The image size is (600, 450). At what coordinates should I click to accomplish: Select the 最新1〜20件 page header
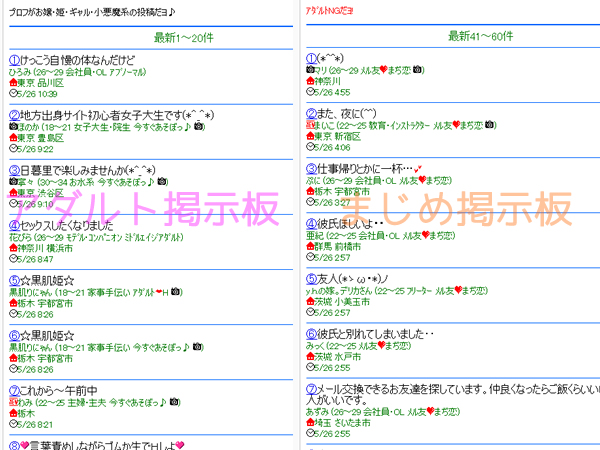click(x=148, y=38)
